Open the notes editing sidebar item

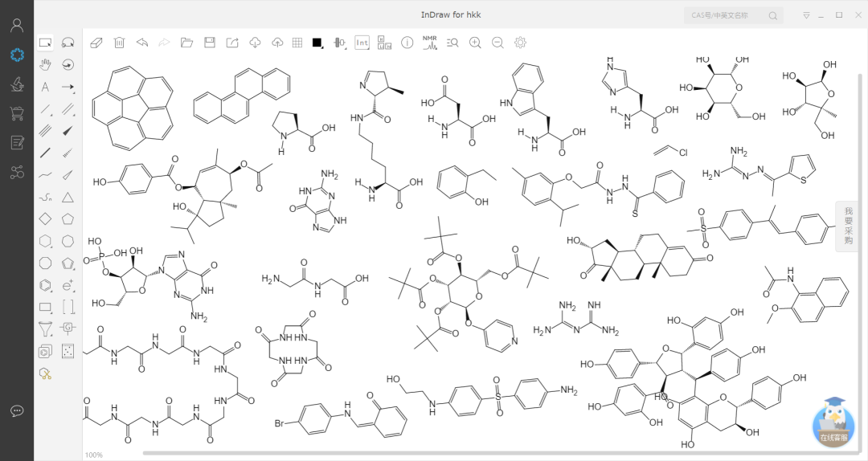(17, 143)
